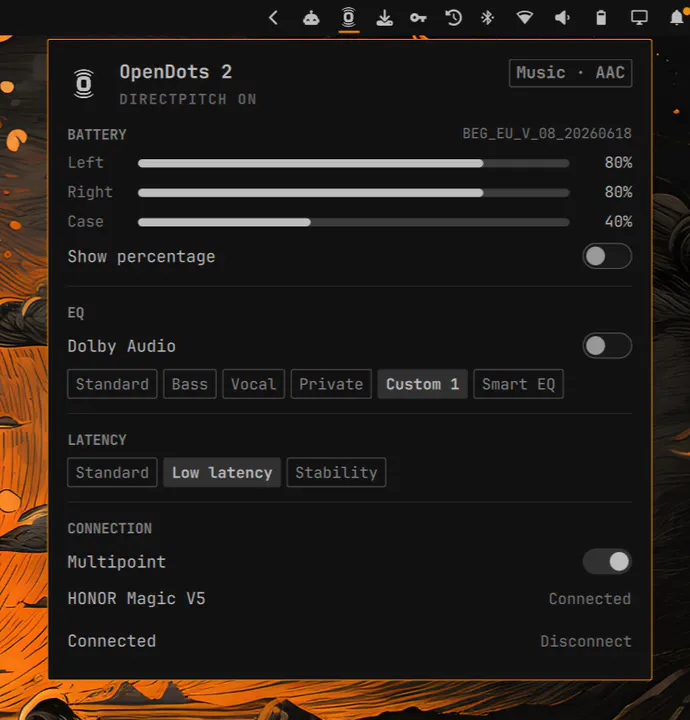This screenshot has width=690, height=720.
Task: Click the Case battery level bar
Action: pos(353,222)
